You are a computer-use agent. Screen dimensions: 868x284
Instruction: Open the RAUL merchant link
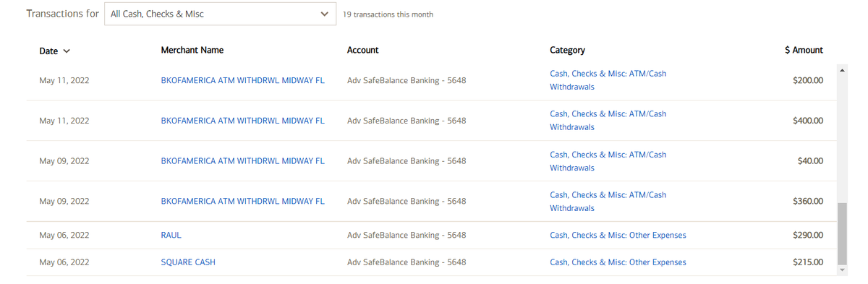click(171, 236)
